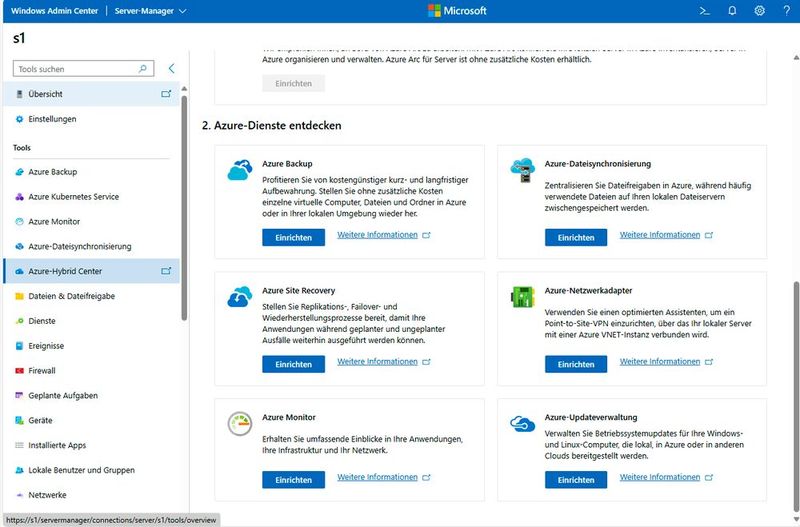Open Installierte Apps tool

91,445
